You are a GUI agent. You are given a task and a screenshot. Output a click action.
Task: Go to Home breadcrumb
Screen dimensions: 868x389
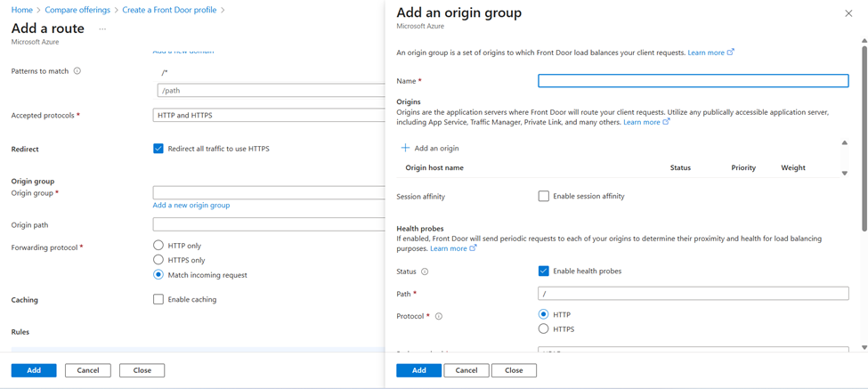(x=21, y=10)
